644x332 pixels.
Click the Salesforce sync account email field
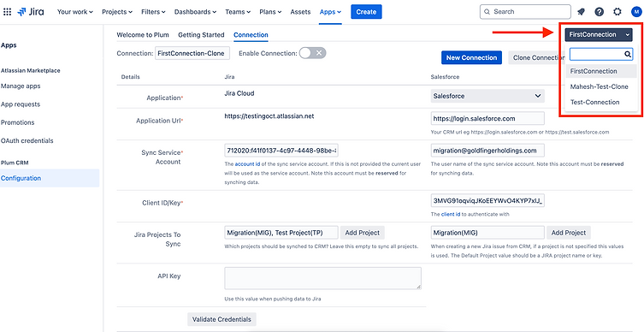[x=487, y=151]
